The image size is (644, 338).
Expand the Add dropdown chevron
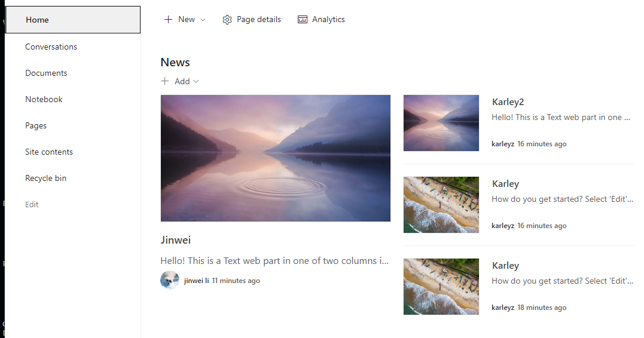point(196,81)
